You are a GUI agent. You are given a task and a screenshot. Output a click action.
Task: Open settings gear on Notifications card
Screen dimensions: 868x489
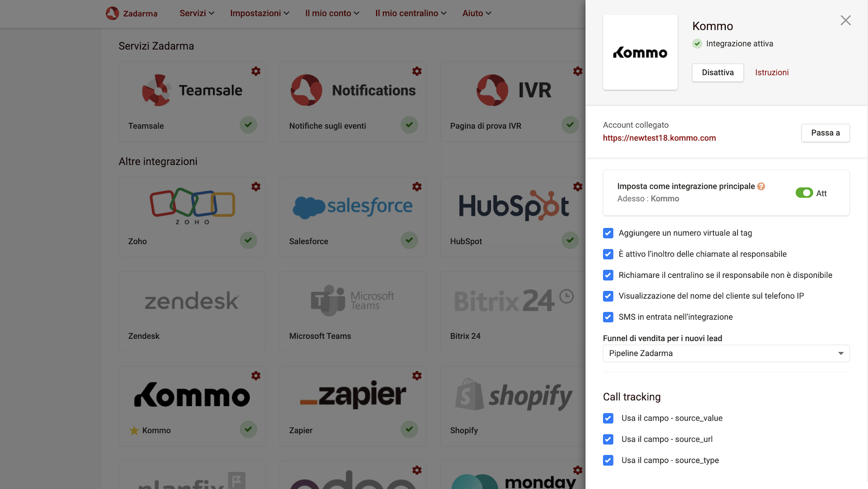pyautogui.click(x=417, y=71)
